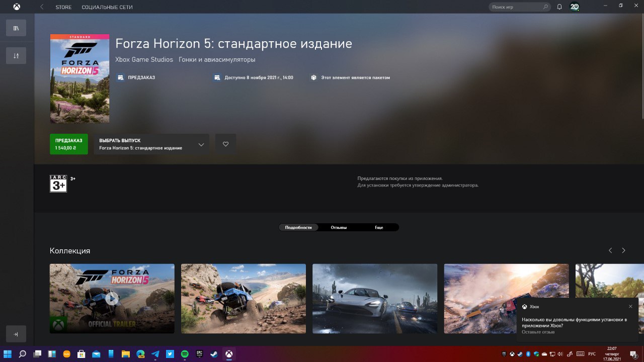Viewport: 644px width, 362px height.
Task: Open Xbox tray icon in system tray
Action: [x=512, y=354]
